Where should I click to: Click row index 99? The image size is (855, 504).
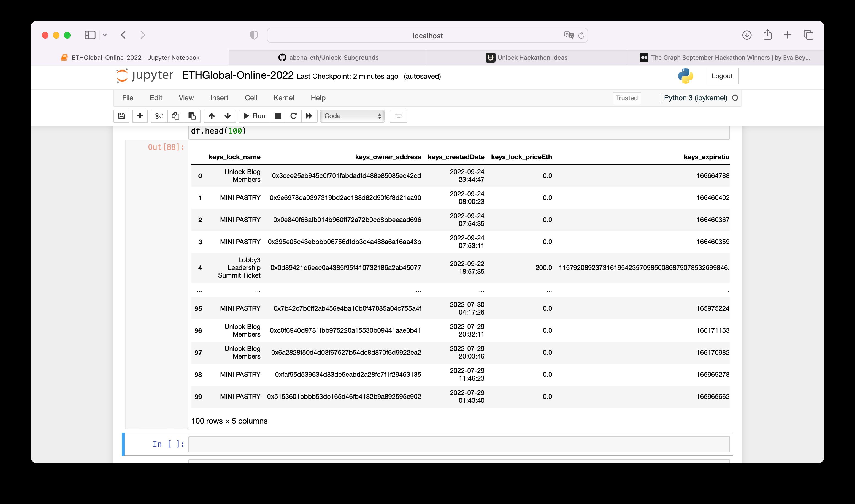coord(198,397)
